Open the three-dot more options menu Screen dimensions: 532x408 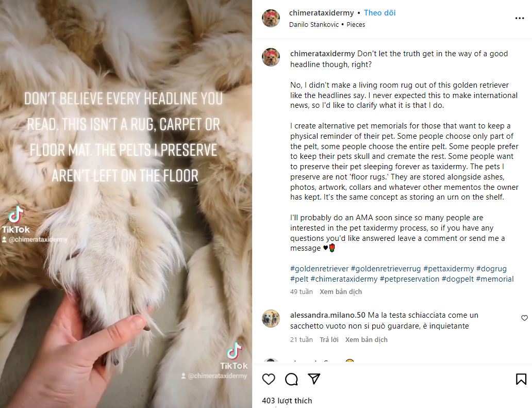tap(520, 19)
